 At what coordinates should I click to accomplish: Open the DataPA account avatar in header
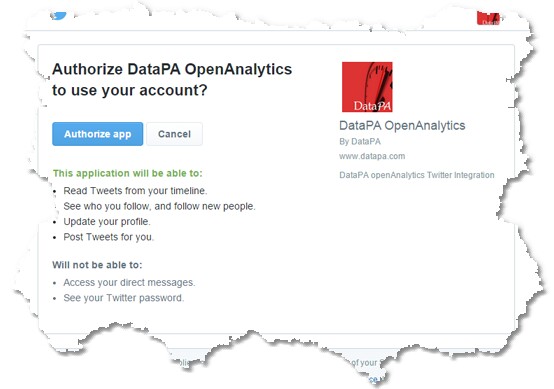tap(488, 18)
